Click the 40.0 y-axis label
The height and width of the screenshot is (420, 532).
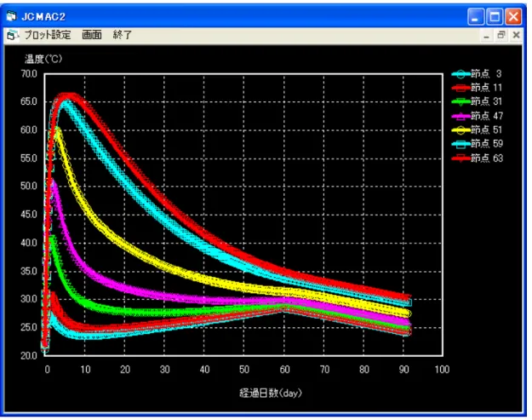click(x=29, y=243)
